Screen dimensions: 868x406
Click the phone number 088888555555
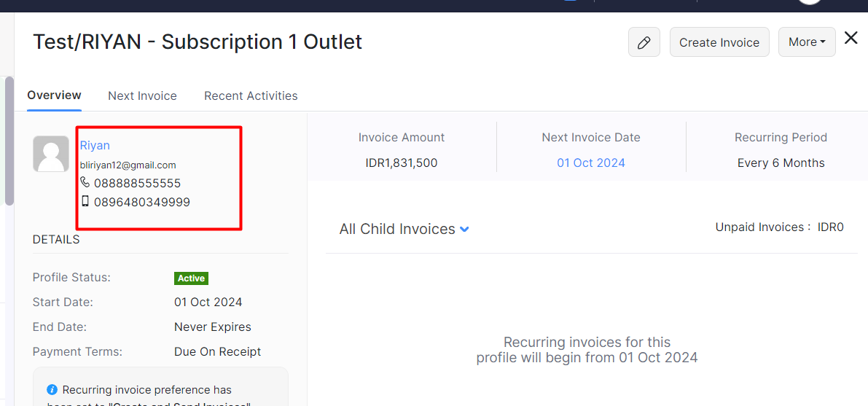tap(137, 184)
